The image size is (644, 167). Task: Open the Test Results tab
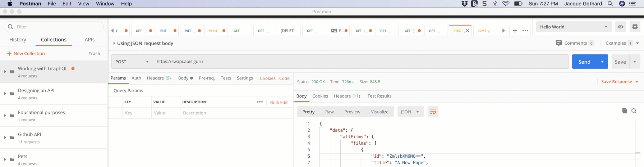pyautogui.click(x=379, y=96)
